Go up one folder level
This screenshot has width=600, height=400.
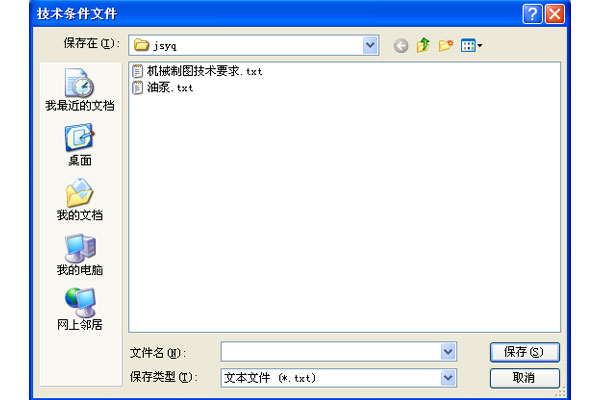click(x=423, y=45)
